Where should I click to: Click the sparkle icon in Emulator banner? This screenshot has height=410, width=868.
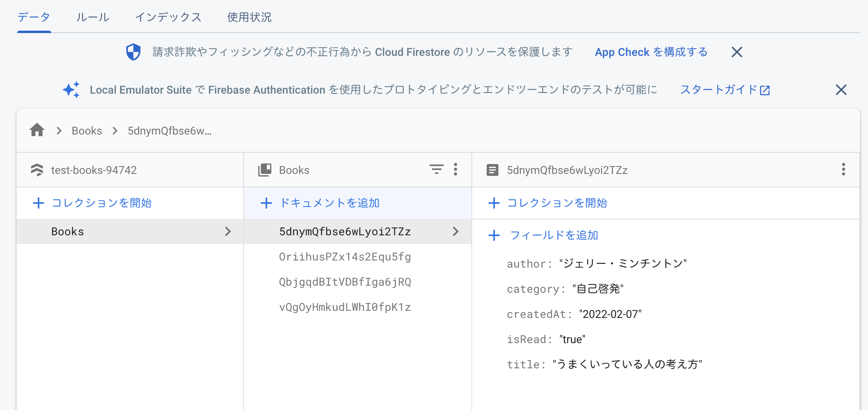click(71, 90)
